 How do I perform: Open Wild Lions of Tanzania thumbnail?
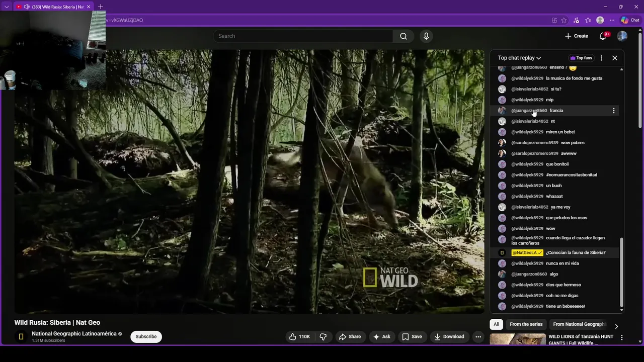518,339
